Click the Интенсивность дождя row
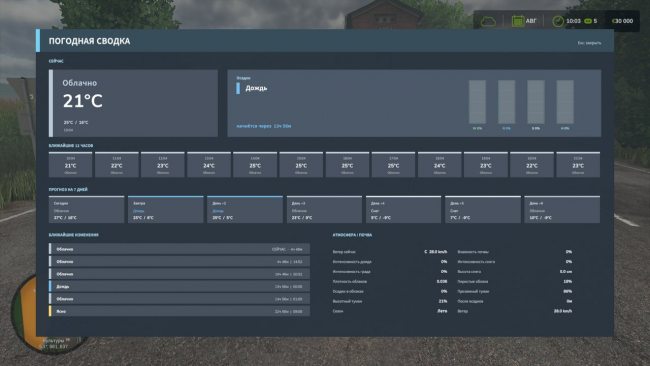650x366 pixels. (390, 262)
